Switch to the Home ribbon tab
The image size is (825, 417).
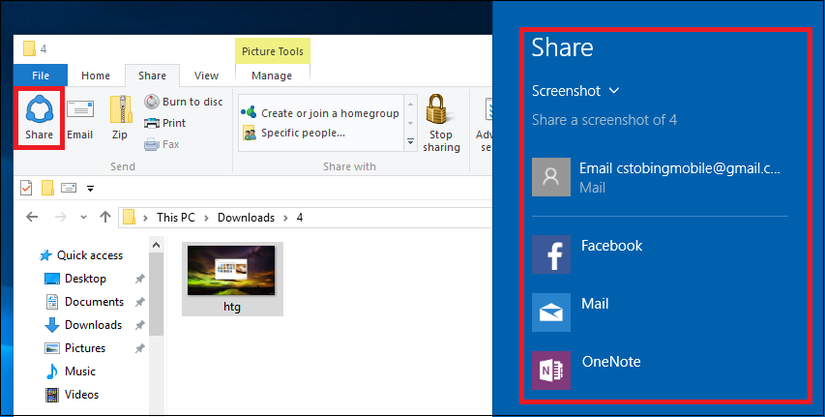click(x=96, y=76)
